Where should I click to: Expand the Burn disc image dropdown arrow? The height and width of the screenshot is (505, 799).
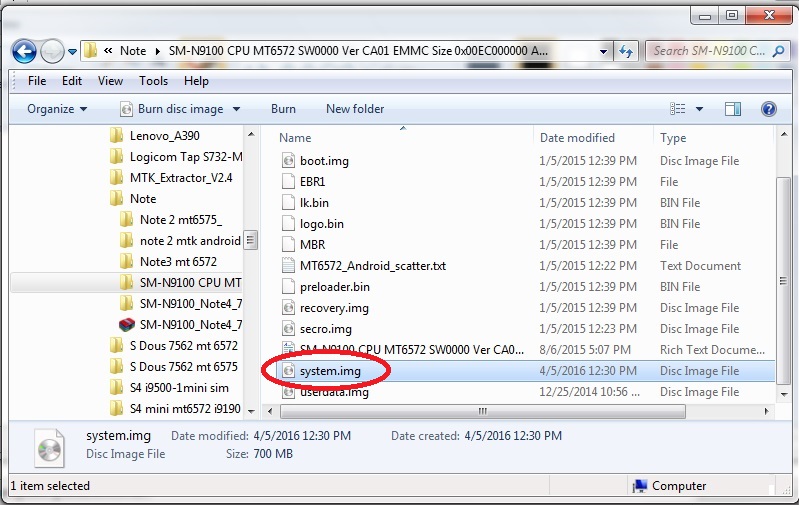236,109
